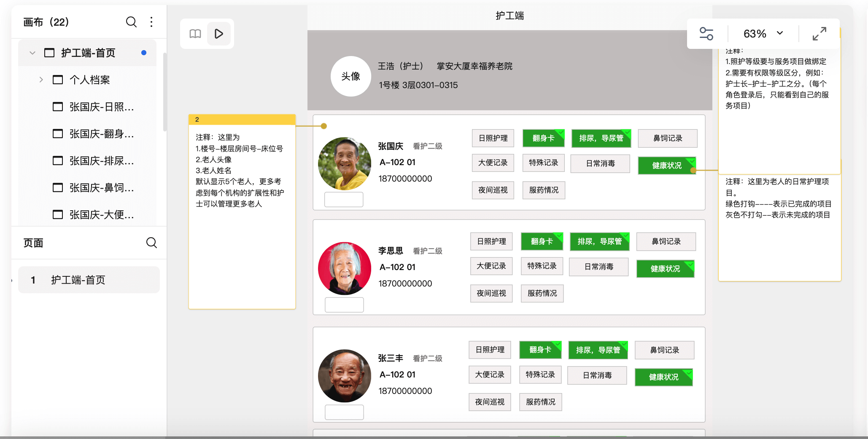
Task: Search canvases with the magnifier icon
Action: click(x=131, y=22)
